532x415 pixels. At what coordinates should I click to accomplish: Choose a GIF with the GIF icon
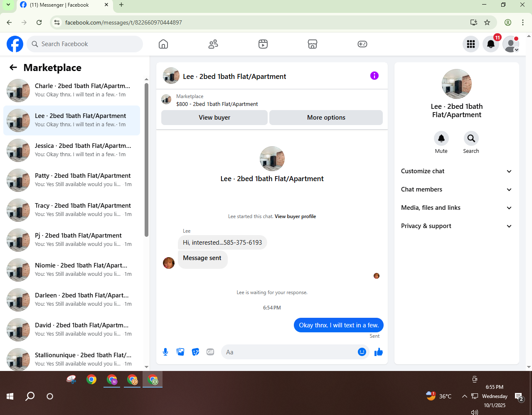pos(210,352)
